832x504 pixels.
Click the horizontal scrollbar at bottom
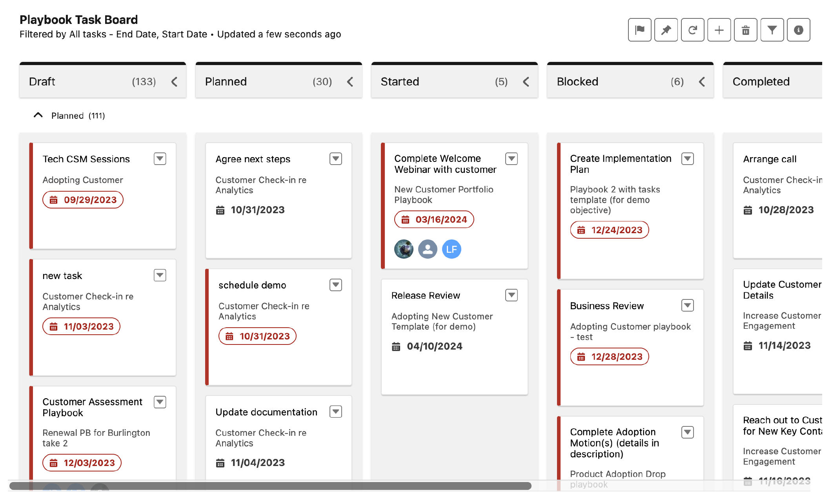pyautogui.click(x=270, y=486)
